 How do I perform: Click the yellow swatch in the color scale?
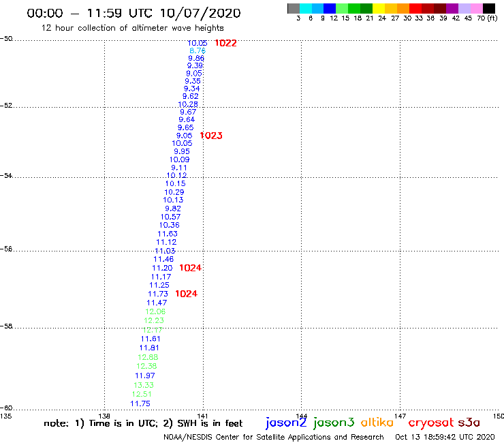click(378, 8)
